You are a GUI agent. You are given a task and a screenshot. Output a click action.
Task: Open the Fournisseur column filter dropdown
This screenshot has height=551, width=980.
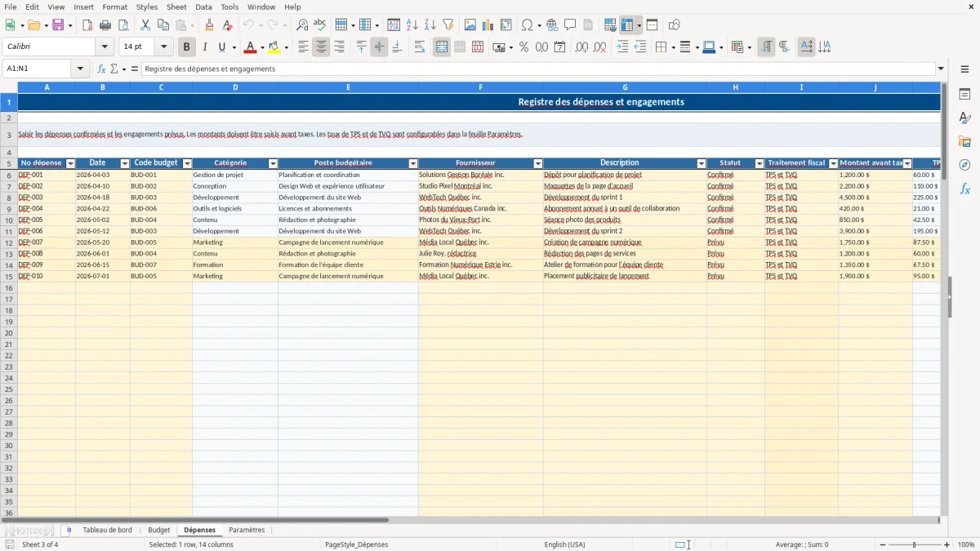pyautogui.click(x=537, y=163)
